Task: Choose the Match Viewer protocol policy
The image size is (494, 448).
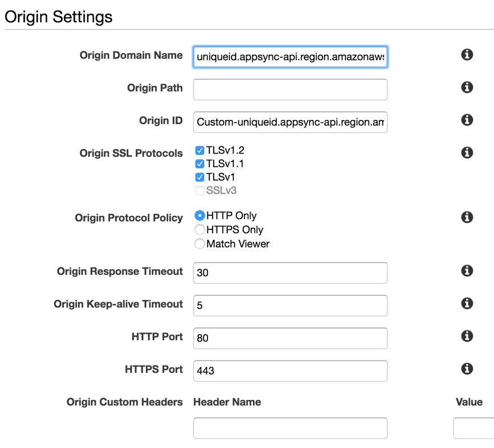Action: (x=200, y=244)
